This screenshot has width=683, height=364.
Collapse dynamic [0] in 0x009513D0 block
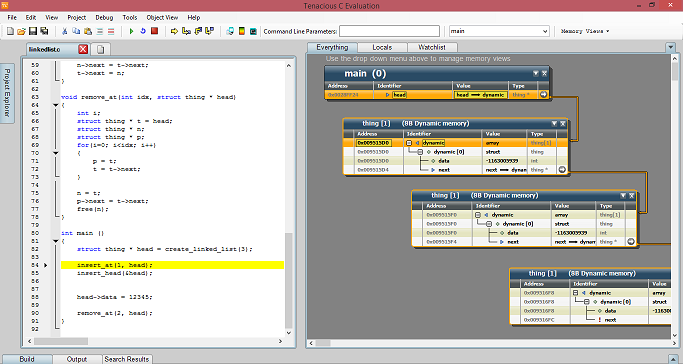point(420,152)
